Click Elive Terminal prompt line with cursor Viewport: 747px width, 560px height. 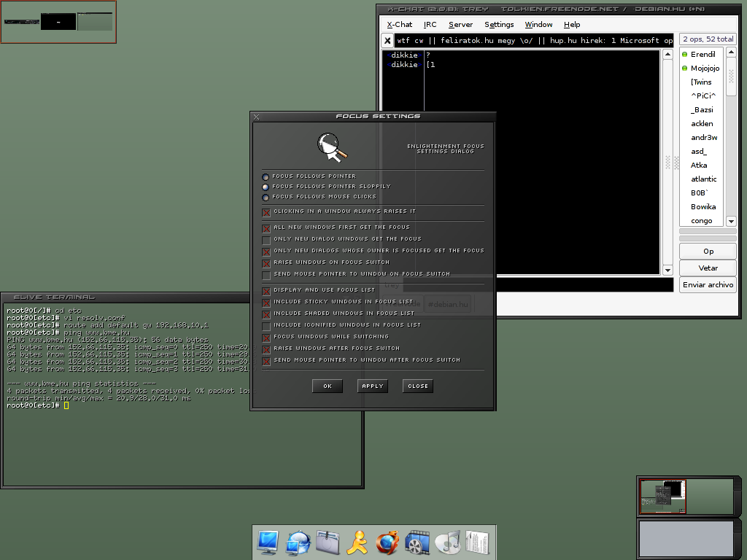(x=38, y=405)
